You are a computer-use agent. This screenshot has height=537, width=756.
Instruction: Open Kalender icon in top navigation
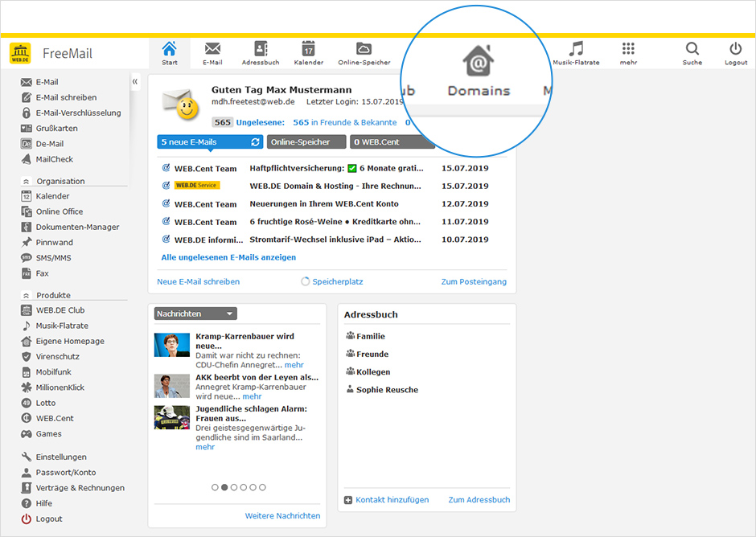coord(309,53)
